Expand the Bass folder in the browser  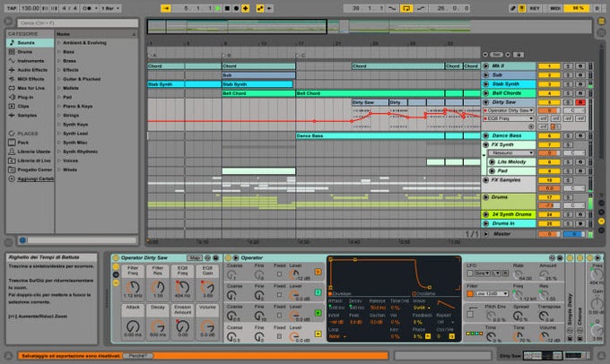pyautogui.click(x=59, y=51)
